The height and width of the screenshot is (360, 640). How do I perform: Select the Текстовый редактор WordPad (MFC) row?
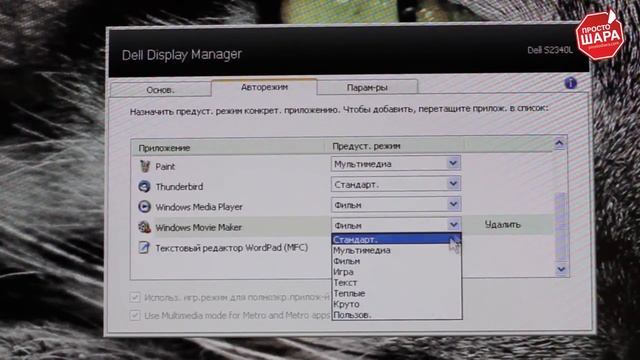pyautogui.click(x=231, y=247)
